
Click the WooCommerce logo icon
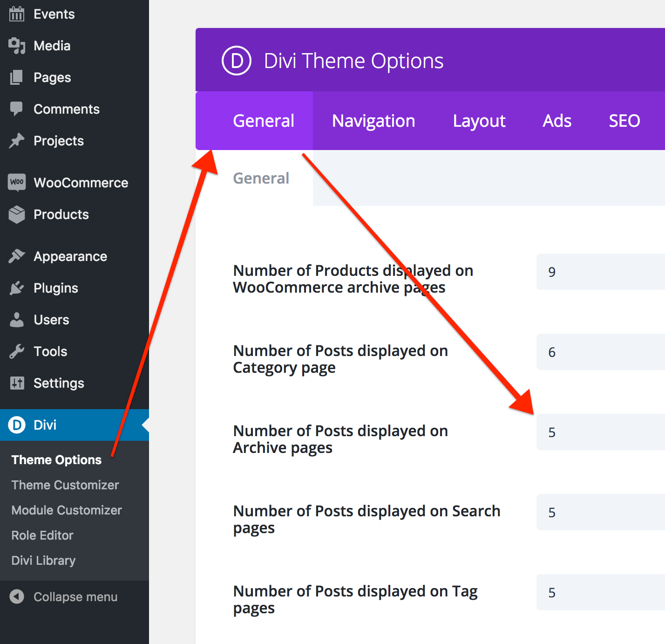pos(17,182)
